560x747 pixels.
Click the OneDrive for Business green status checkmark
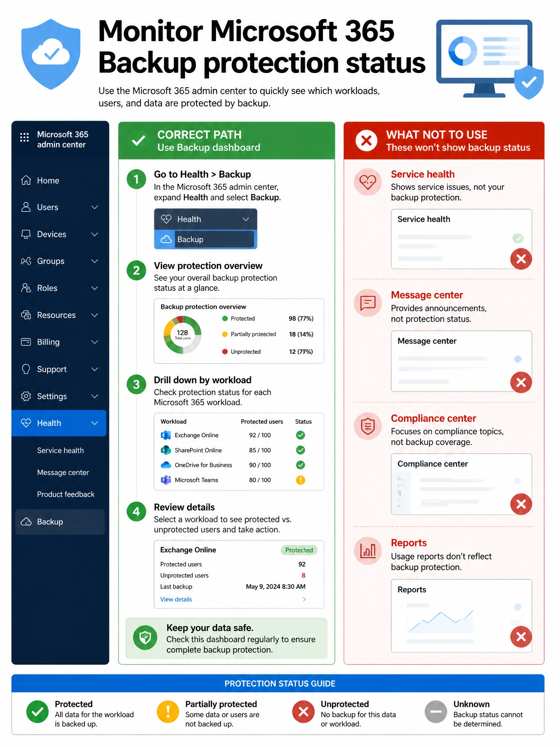pos(300,465)
